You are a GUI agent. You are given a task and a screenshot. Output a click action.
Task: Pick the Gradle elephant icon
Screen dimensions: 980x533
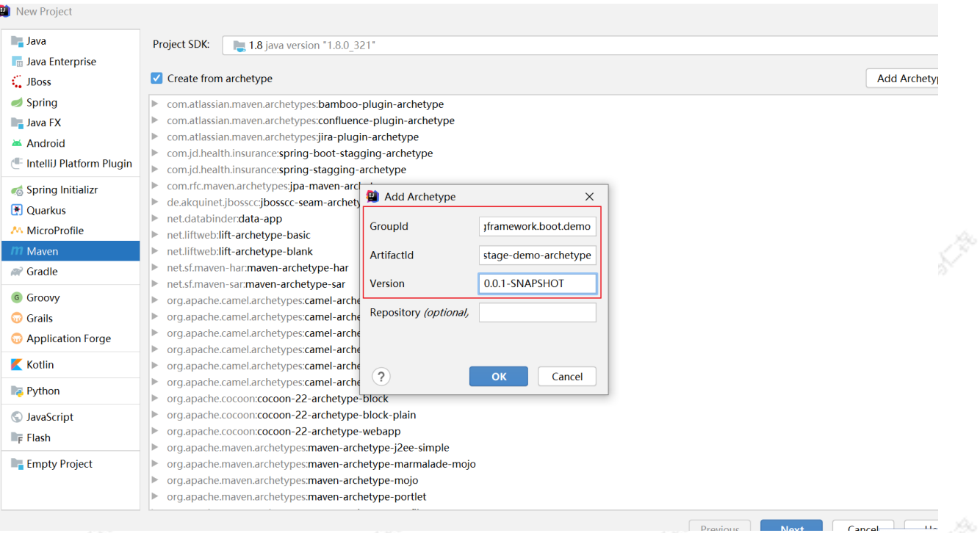coord(16,272)
